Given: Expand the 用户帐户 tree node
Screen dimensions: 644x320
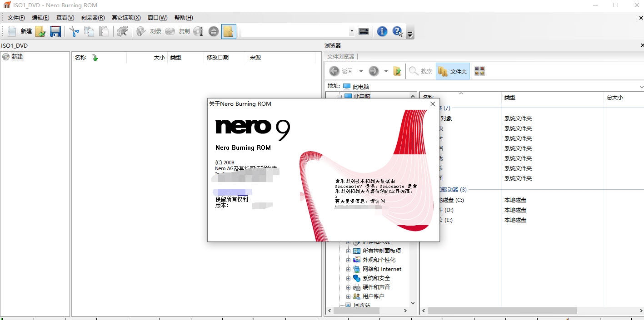Looking at the screenshot, I should click(349, 296).
